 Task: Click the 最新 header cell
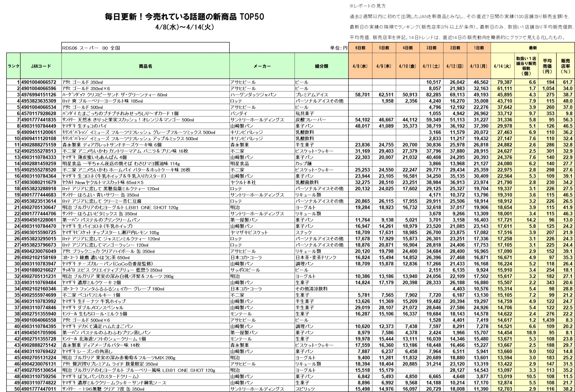coord(533,48)
